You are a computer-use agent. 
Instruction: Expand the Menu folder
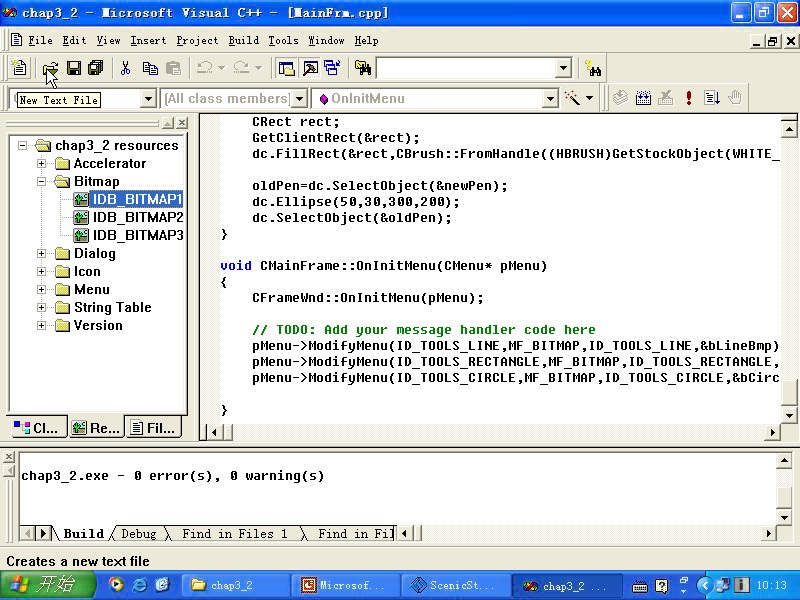[x=41, y=289]
